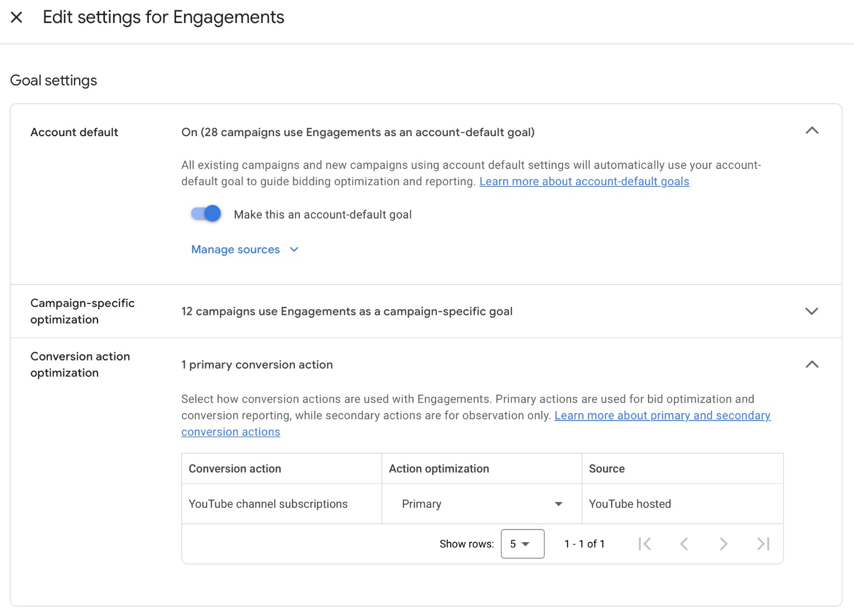This screenshot has width=854, height=616.
Task: Click the previous page arrow in the table
Action: 684,543
